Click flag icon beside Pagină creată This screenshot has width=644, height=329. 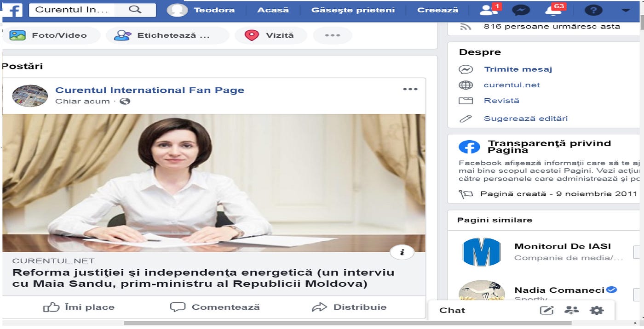(466, 194)
